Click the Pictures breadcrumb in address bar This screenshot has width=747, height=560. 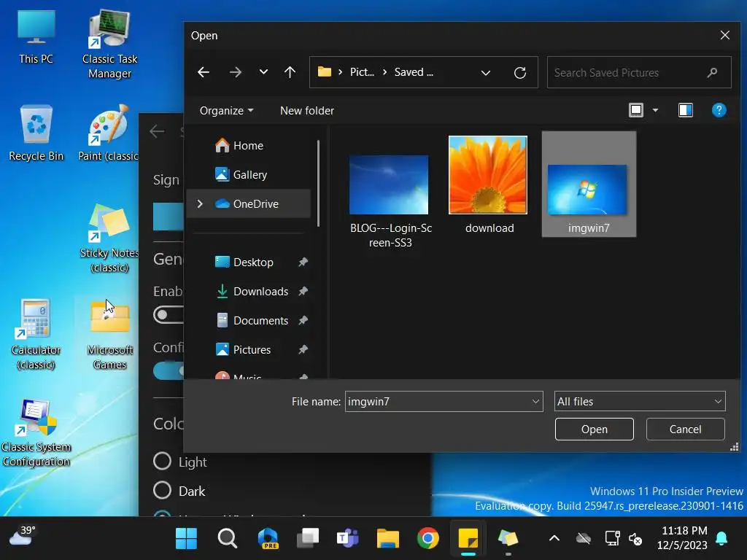362,72
